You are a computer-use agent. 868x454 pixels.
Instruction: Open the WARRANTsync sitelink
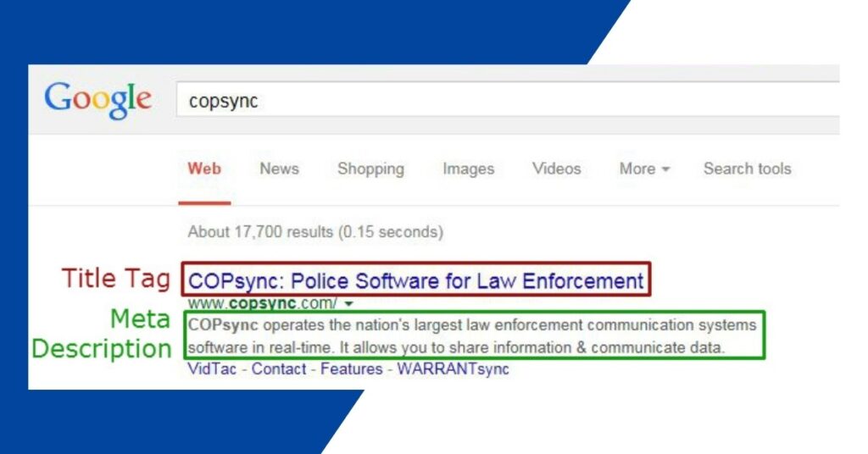pos(453,369)
